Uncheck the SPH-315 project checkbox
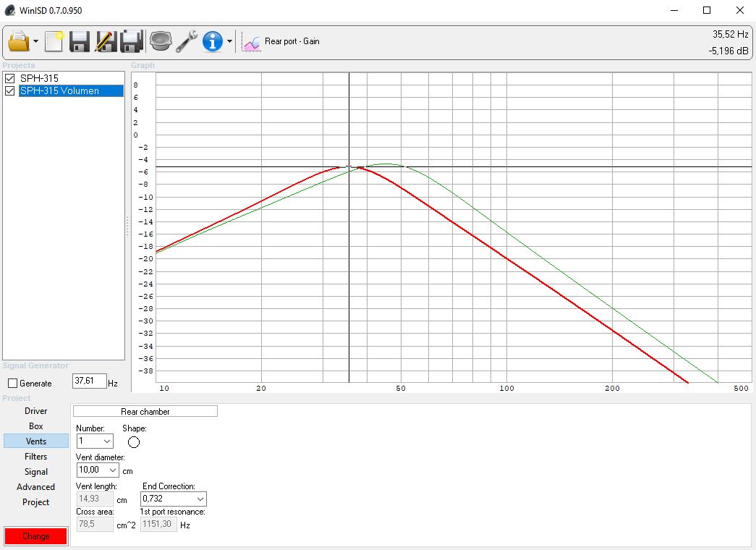This screenshot has height=550, width=756. click(x=10, y=78)
